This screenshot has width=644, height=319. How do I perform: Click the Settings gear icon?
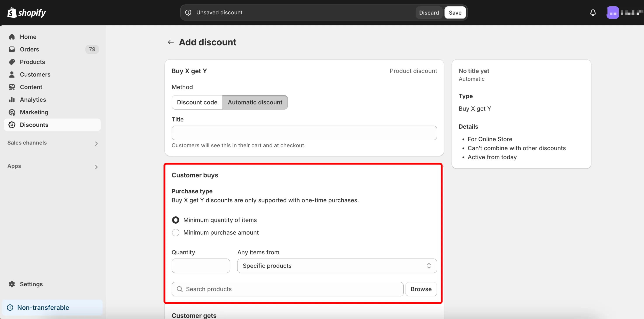pos(12,284)
